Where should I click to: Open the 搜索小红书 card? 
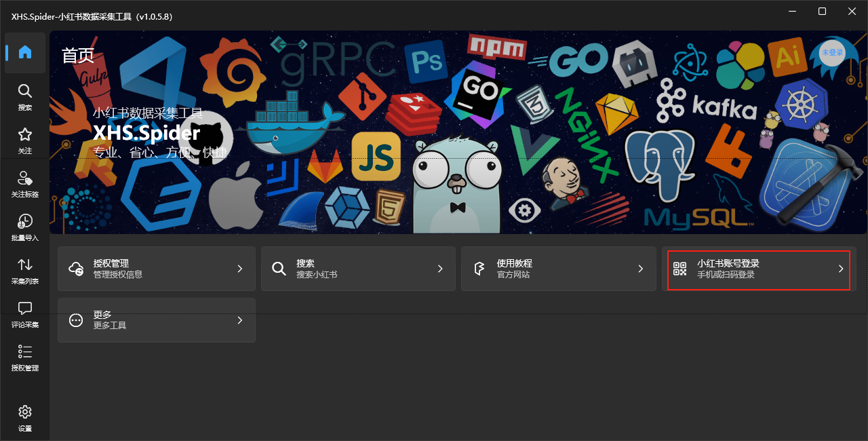click(x=357, y=269)
